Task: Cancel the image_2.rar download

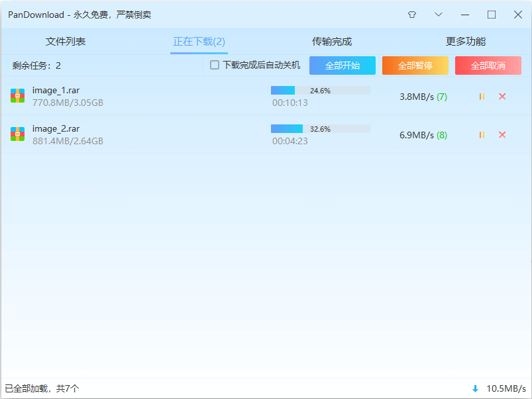Action: (502, 134)
